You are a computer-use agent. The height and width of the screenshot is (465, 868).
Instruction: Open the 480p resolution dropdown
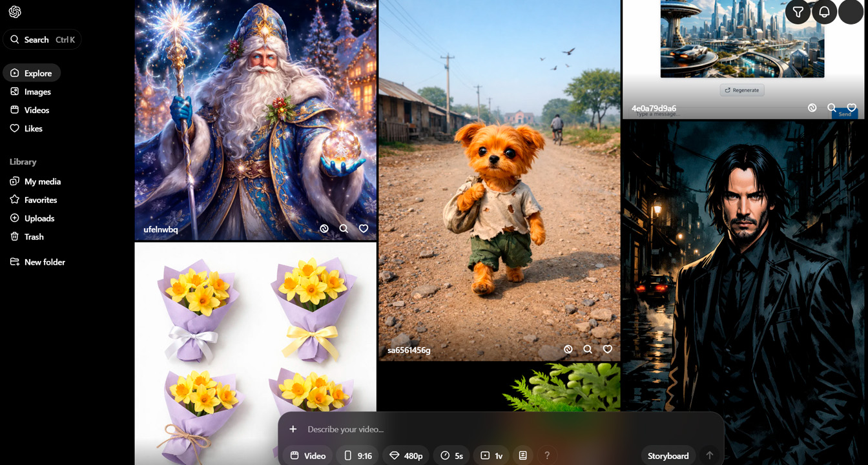(x=406, y=456)
